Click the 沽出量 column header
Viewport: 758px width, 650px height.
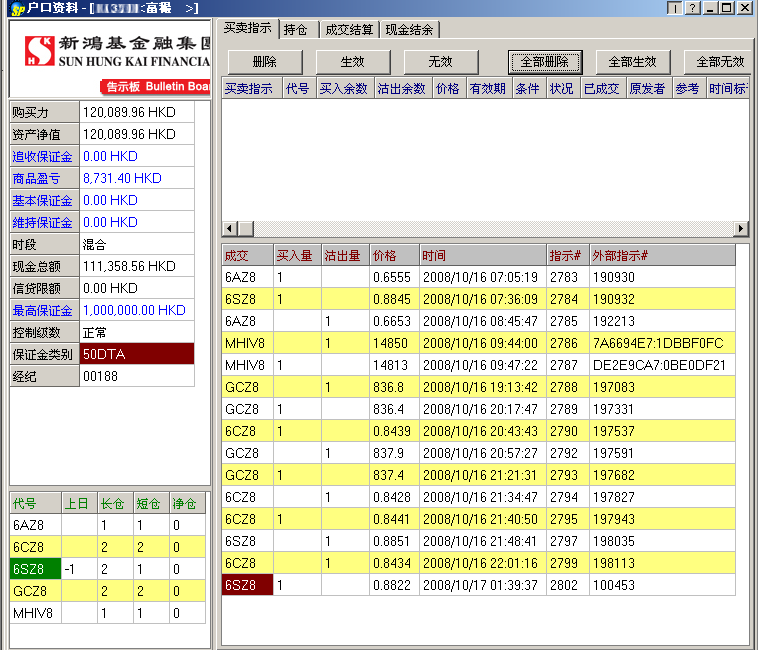point(345,255)
